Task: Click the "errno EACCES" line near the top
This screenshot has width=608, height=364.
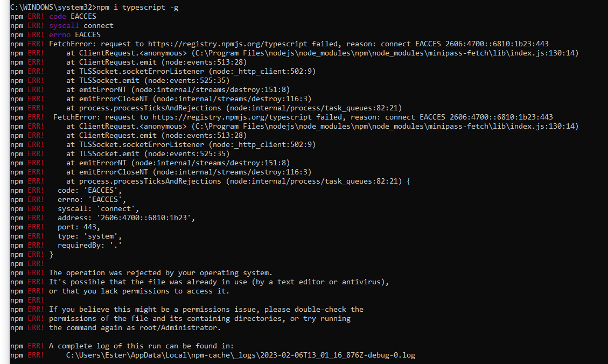Action: point(74,34)
